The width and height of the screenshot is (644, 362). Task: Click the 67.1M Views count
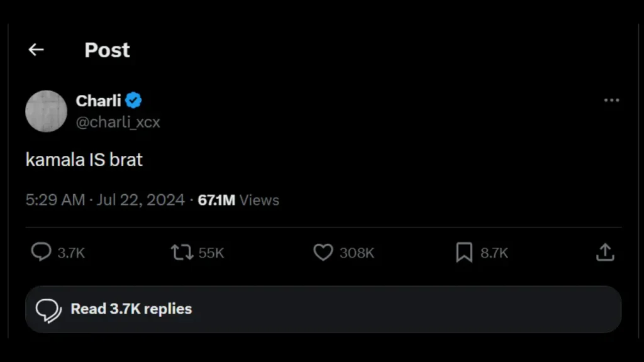238,200
